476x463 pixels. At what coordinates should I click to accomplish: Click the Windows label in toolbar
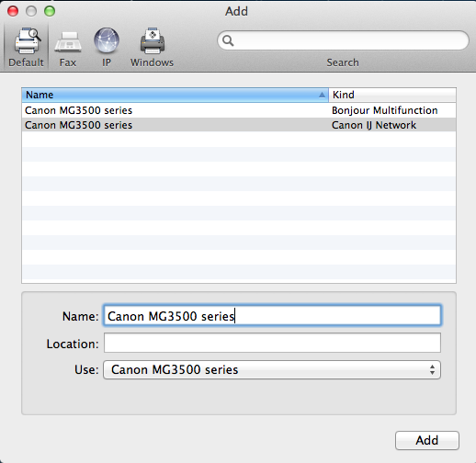pos(152,62)
